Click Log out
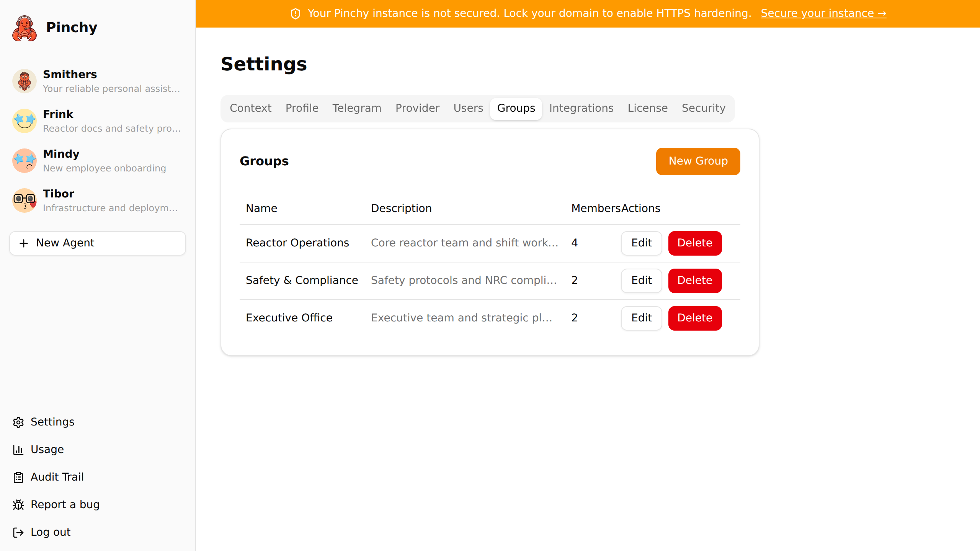 pyautogui.click(x=51, y=532)
